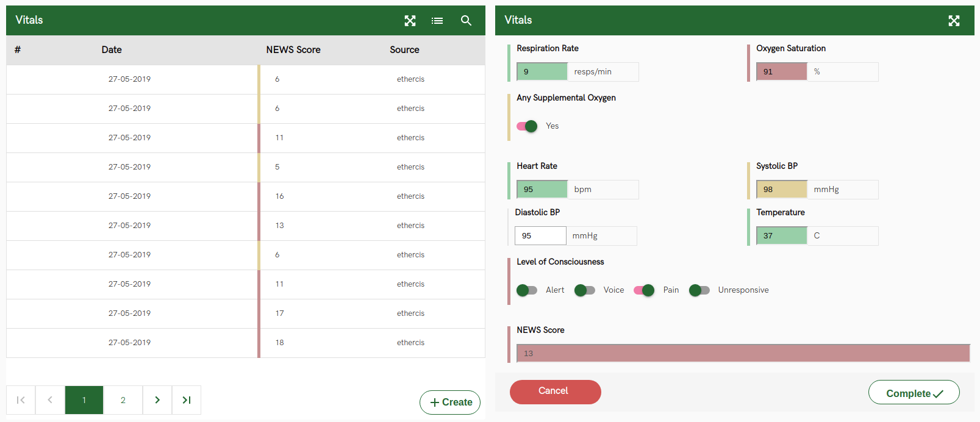Image resolution: width=980 pixels, height=422 pixels.
Task: Toggle the Pain consciousness switch
Action: point(644,290)
